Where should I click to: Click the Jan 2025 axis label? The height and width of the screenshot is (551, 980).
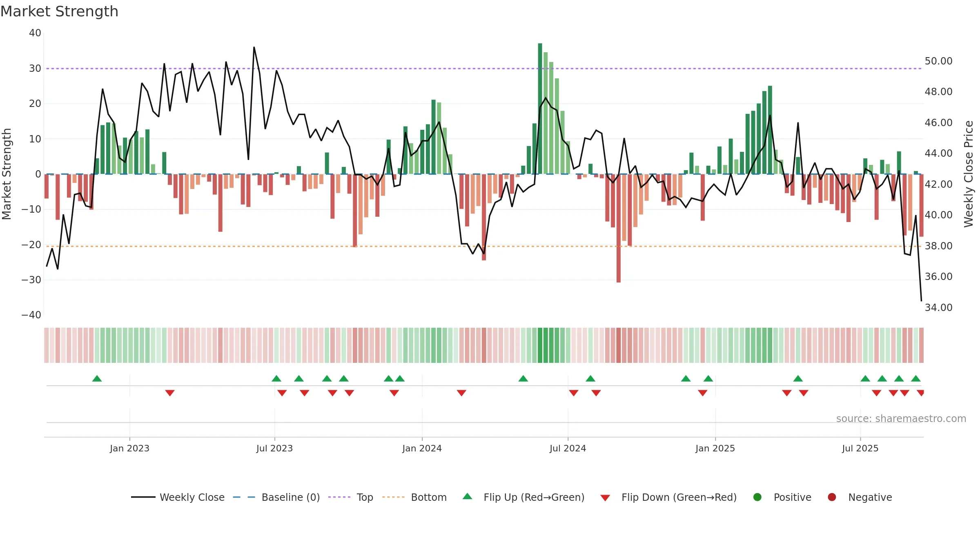(715, 449)
